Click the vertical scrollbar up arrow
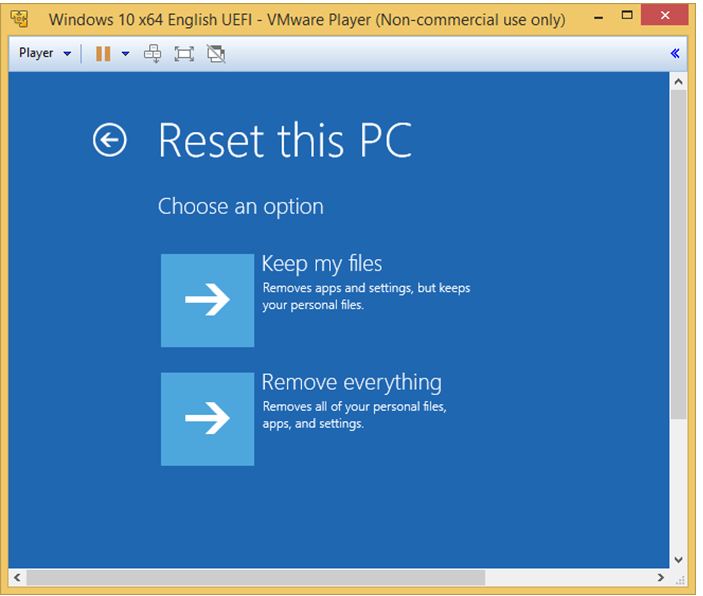The image size is (703, 596). (x=678, y=82)
